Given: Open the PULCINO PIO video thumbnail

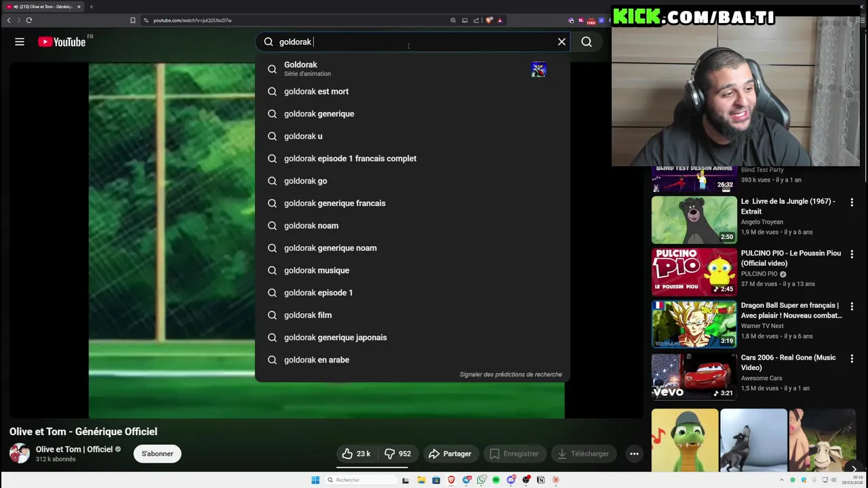Looking at the screenshot, I should 694,272.
